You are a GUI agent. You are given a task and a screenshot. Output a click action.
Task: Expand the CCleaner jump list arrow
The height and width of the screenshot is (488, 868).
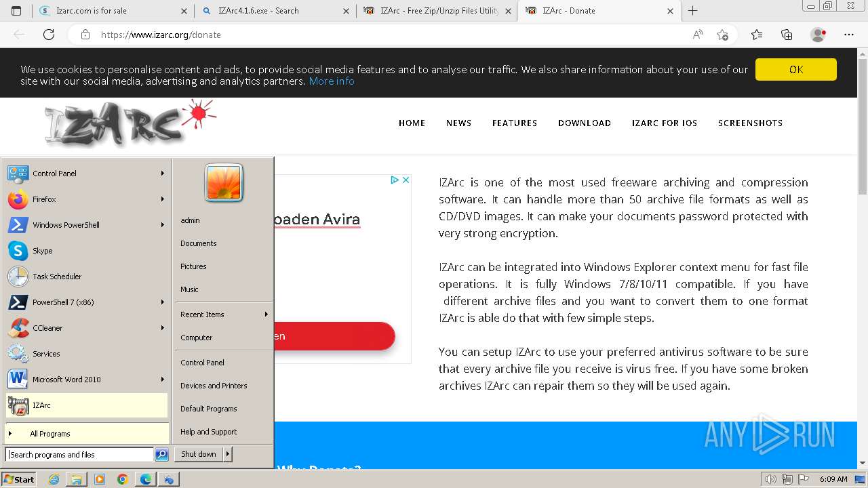click(163, 328)
